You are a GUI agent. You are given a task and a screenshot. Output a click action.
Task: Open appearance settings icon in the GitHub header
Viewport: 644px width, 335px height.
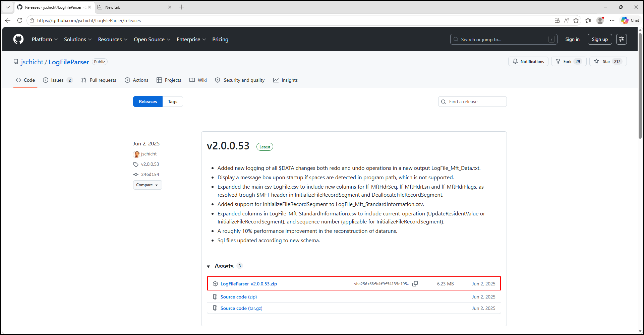coord(622,39)
